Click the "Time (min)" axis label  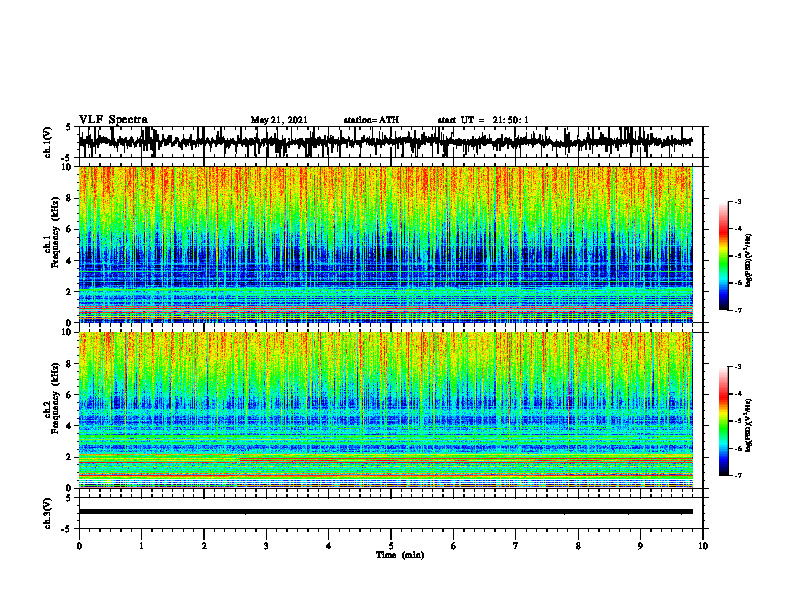coord(400,555)
